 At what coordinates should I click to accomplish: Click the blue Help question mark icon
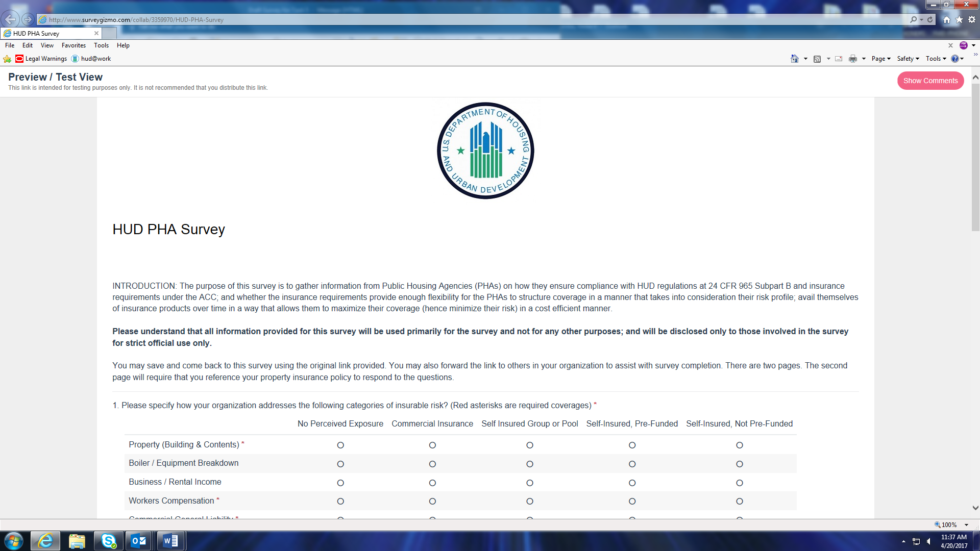pos(954,59)
